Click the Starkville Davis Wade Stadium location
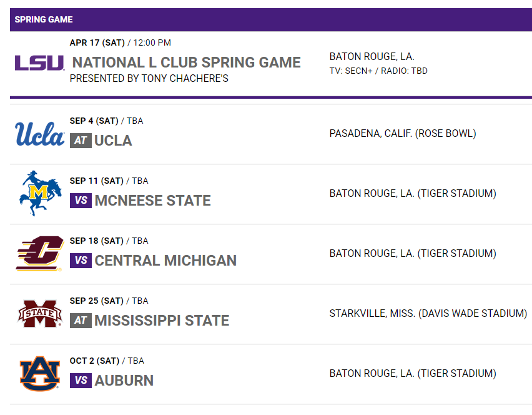 point(428,313)
